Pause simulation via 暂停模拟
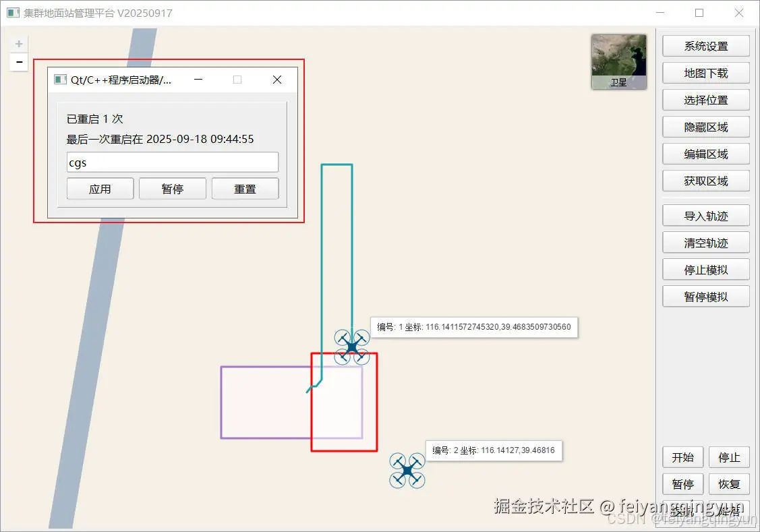The height and width of the screenshot is (532, 760). [x=706, y=296]
